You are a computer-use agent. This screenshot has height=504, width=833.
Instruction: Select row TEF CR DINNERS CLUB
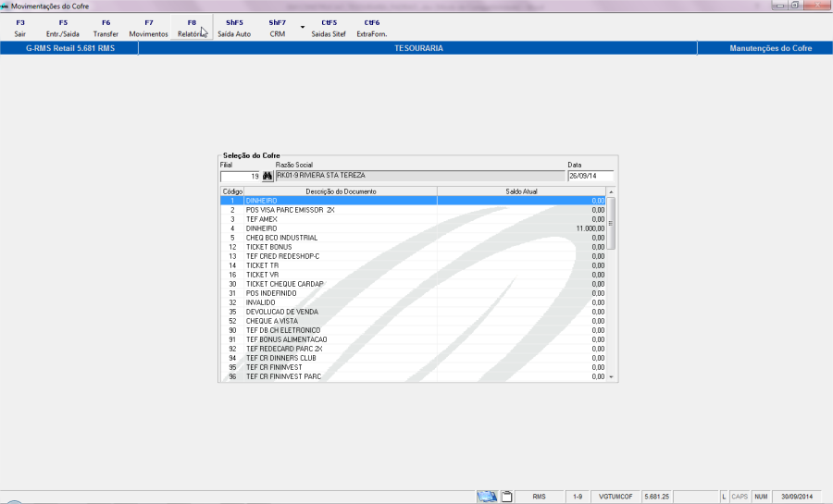[x=413, y=358]
